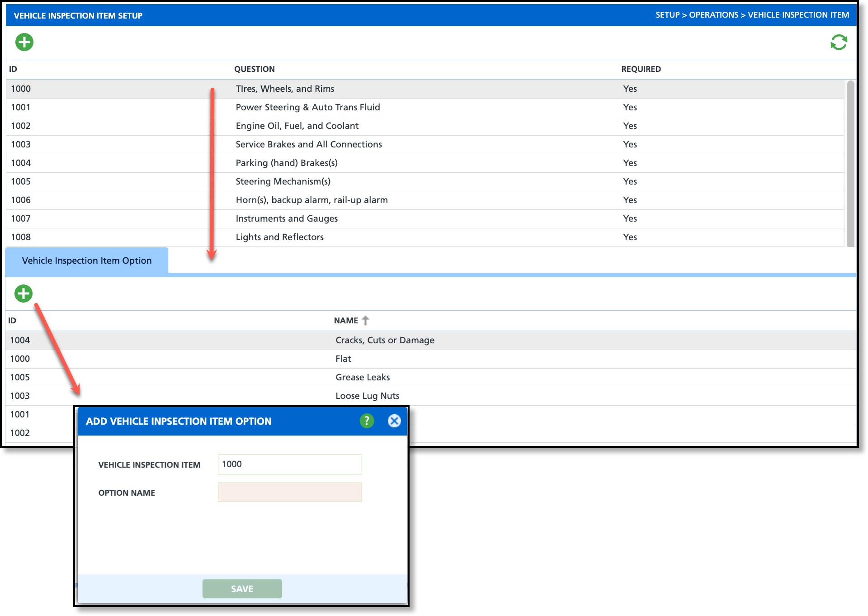Select the Loose Lug Nuts option row

point(367,396)
